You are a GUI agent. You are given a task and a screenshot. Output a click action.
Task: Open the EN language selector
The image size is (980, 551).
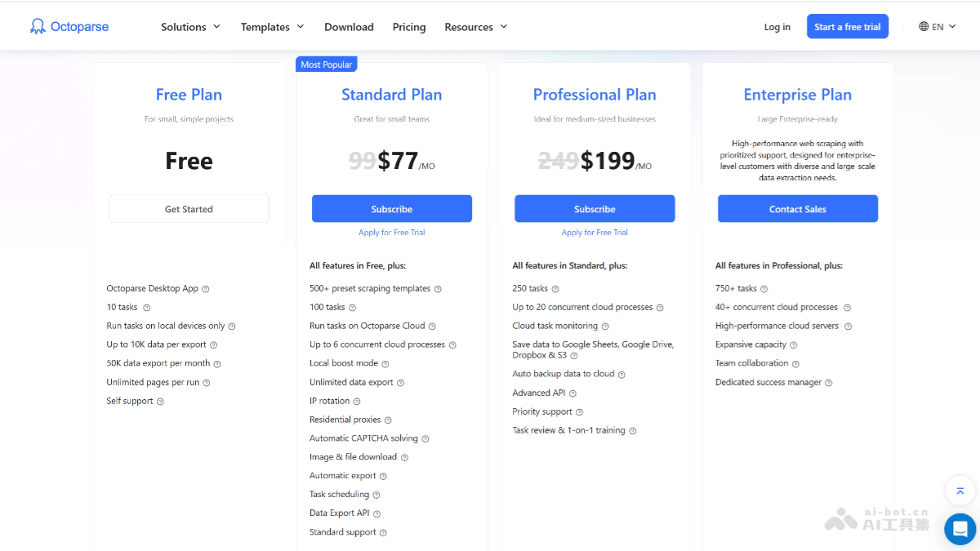pyautogui.click(x=937, y=27)
